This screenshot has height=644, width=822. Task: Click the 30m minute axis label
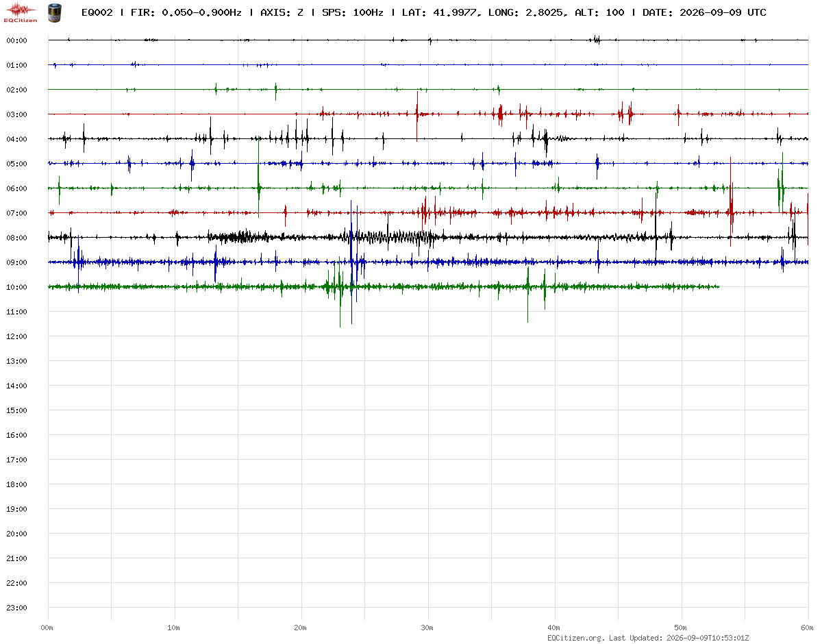point(427,627)
